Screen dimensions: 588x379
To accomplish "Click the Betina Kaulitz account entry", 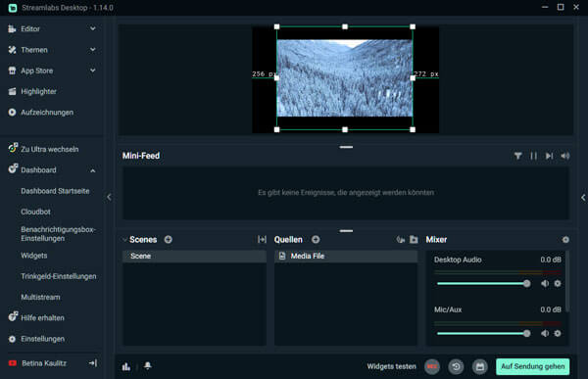I will point(44,363).
